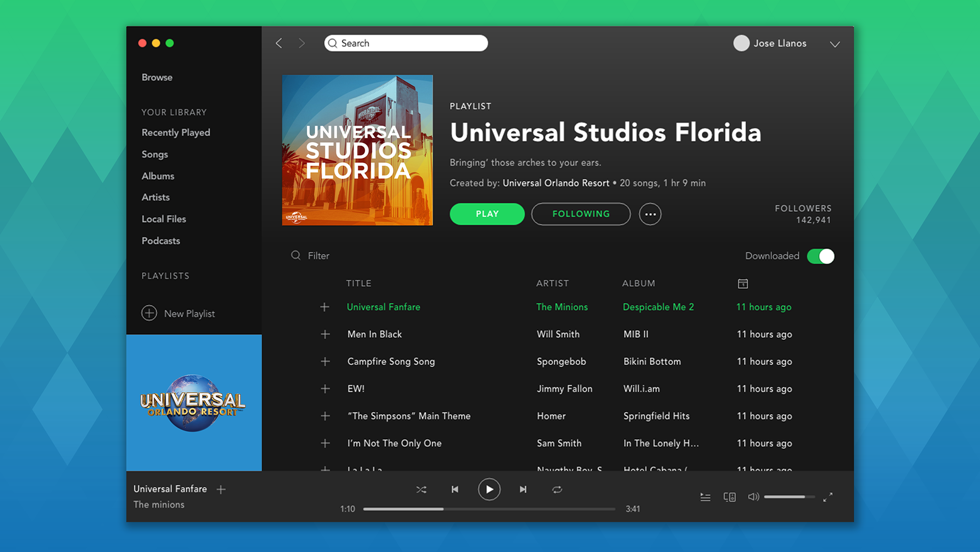Go forward with the right arrow
The height and width of the screenshot is (552, 980).
click(302, 43)
